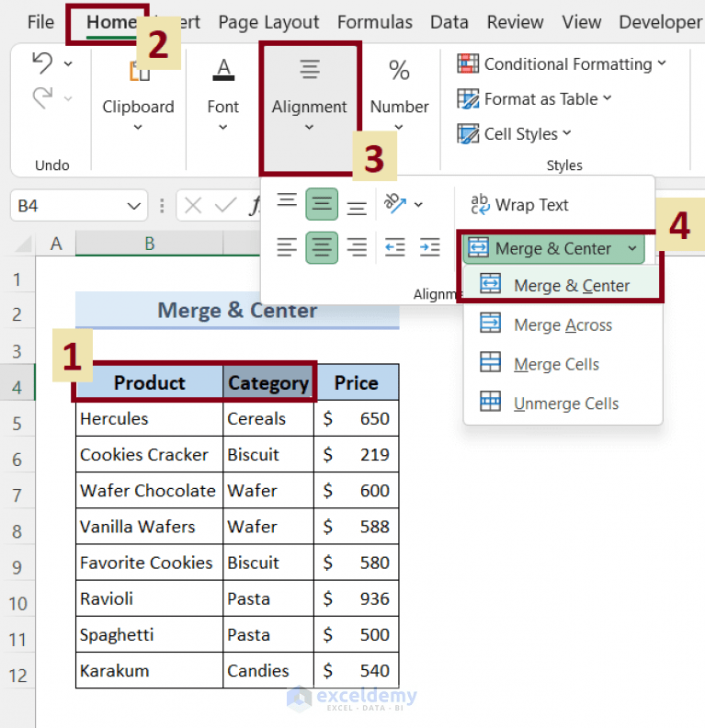Click the Cereals category cell
The height and width of the screenshot is (728, 705).
pos(268,418)
